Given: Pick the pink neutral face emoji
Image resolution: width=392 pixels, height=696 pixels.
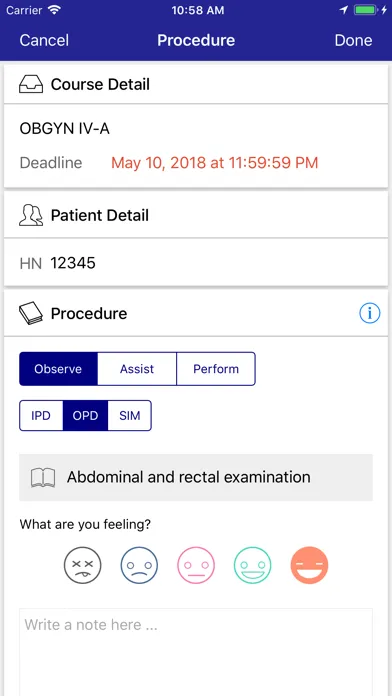Looking at the screenshot, I should point(196,565).
